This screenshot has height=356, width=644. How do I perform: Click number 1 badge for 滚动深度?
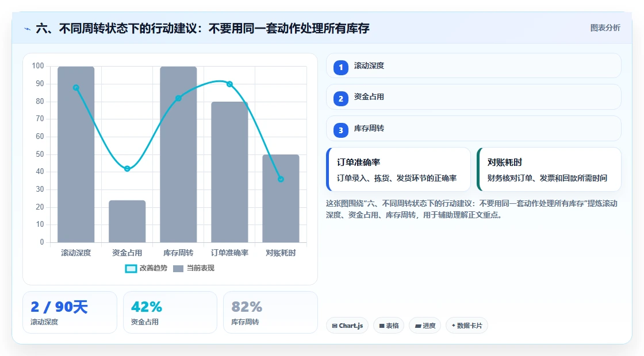tap(340, 67)
